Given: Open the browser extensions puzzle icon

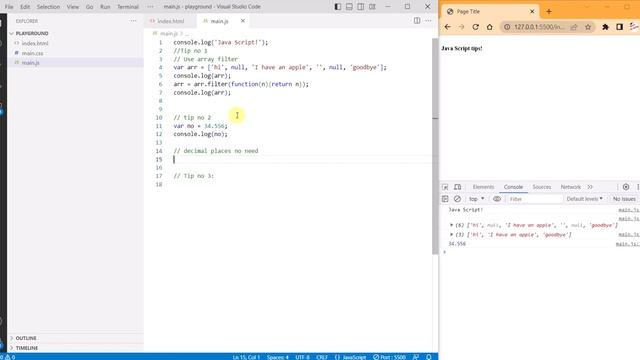Looking at the screenshot, I should pyautogui.click(x=605, y=27).
